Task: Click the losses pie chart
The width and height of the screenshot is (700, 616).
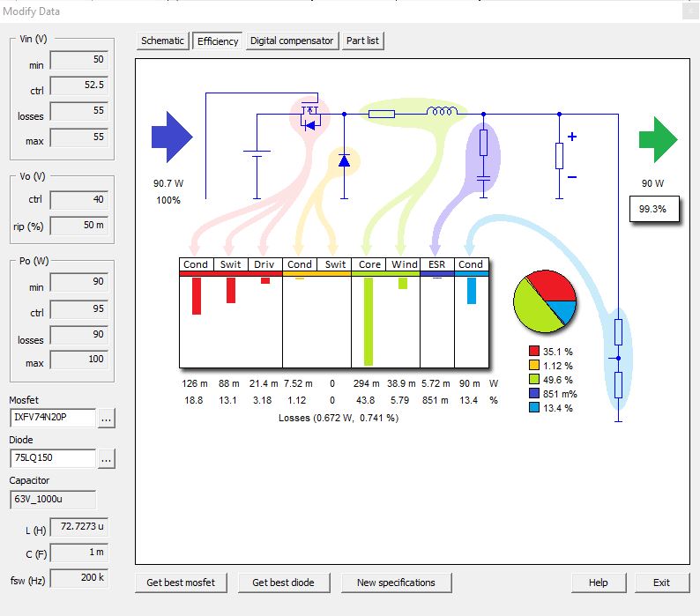Action: (x=544, y=301)
